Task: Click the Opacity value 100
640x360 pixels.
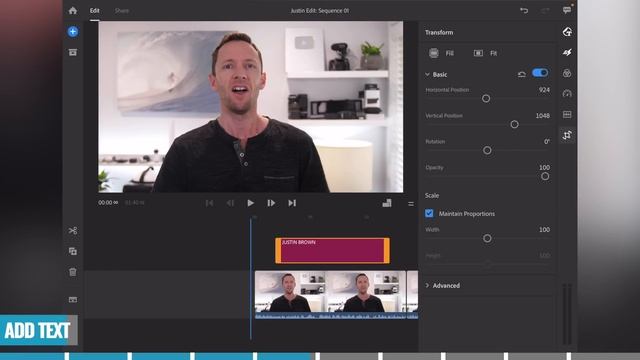Action: [x=544, y=167]
